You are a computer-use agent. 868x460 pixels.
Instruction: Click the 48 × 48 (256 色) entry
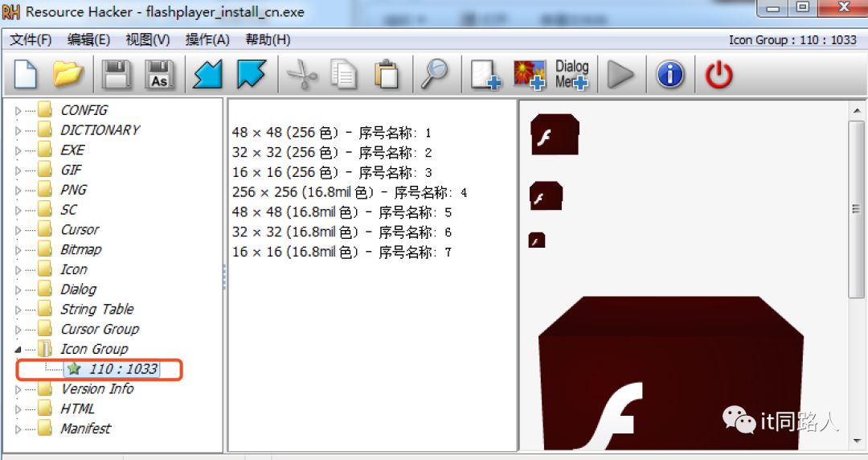(x=332, y=133)
